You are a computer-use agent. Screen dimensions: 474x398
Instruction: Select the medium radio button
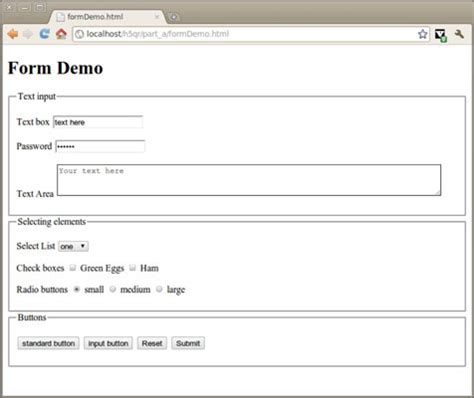(x=113, y=289)
